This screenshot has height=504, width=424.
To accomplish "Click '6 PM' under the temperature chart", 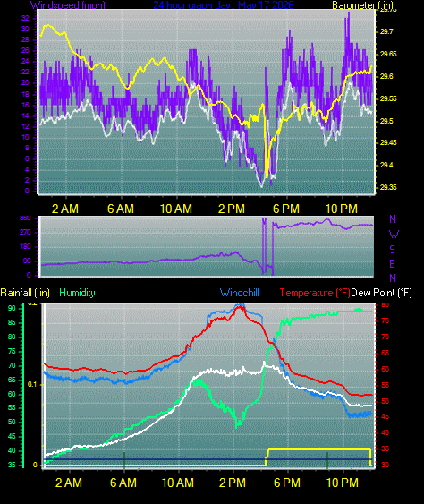I will pyautogui.click(x=287, y=483).
